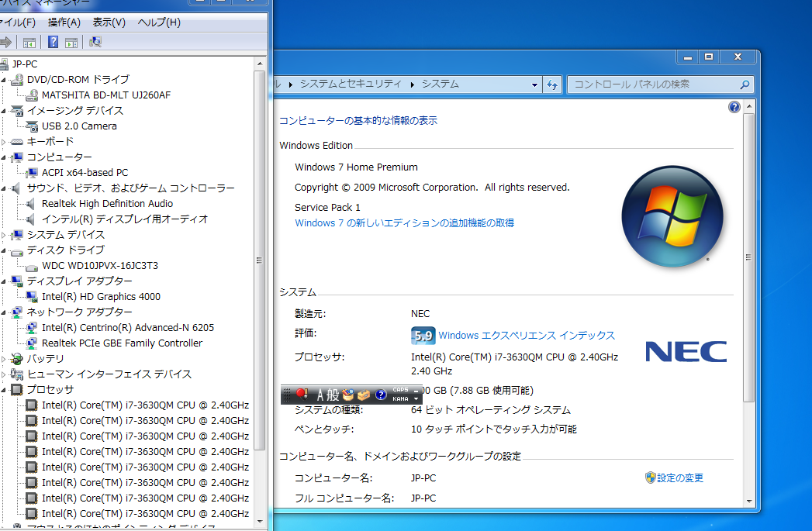Click the IME language bar drag handle
The image size is (812, 531).
(x=288, y=395)
